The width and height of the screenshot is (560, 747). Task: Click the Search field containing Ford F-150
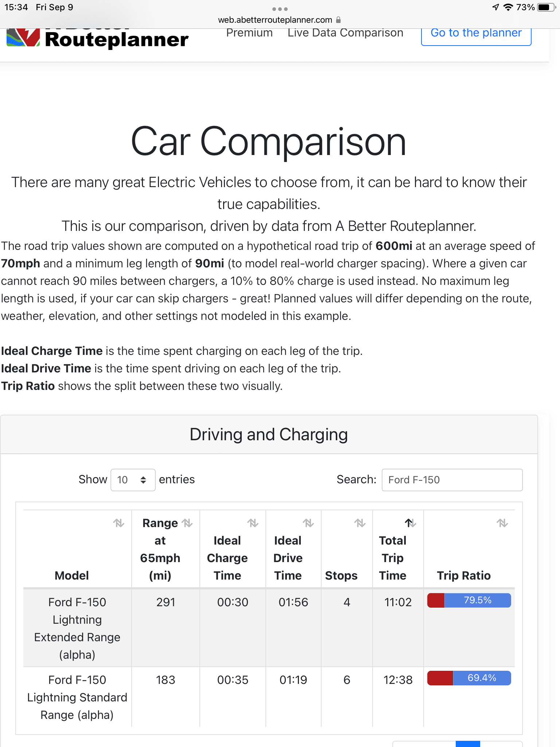452,480
